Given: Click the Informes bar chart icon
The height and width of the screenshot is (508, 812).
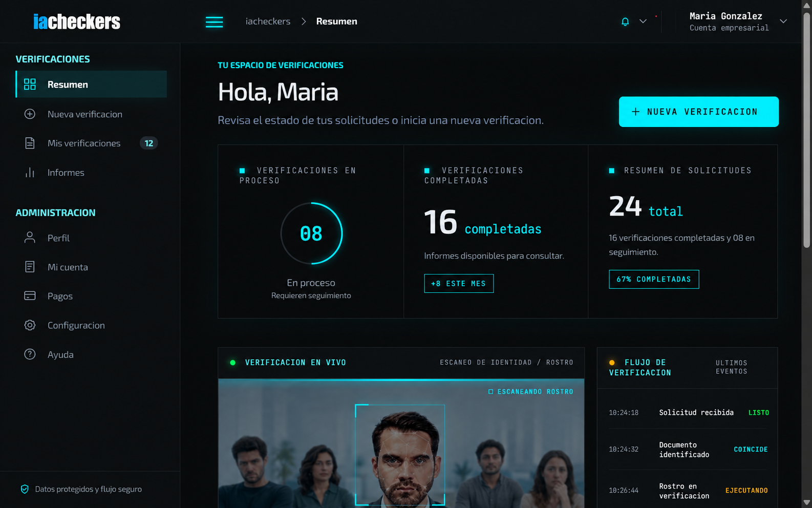Looking at the screenshot, I should [x=30, y=173].
